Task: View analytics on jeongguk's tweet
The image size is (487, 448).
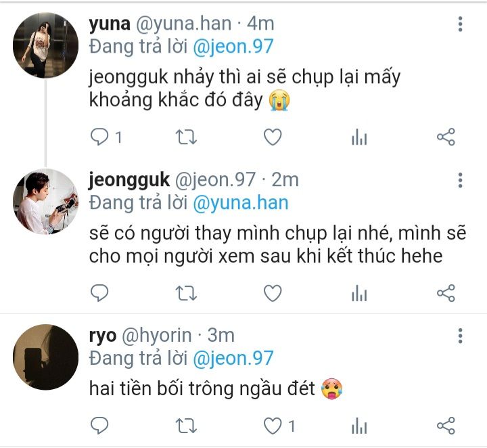Action: click(x=359, y=292)
